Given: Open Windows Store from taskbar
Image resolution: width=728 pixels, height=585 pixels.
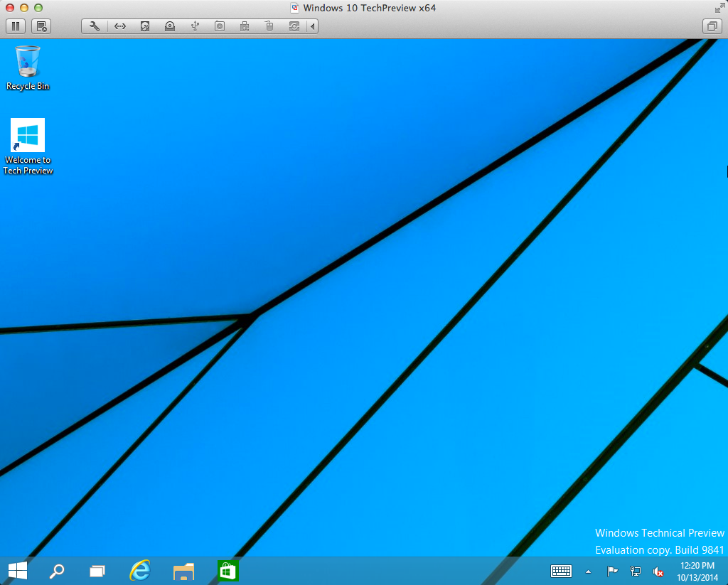Looking at the screenshot, I should tap(227, 571).
